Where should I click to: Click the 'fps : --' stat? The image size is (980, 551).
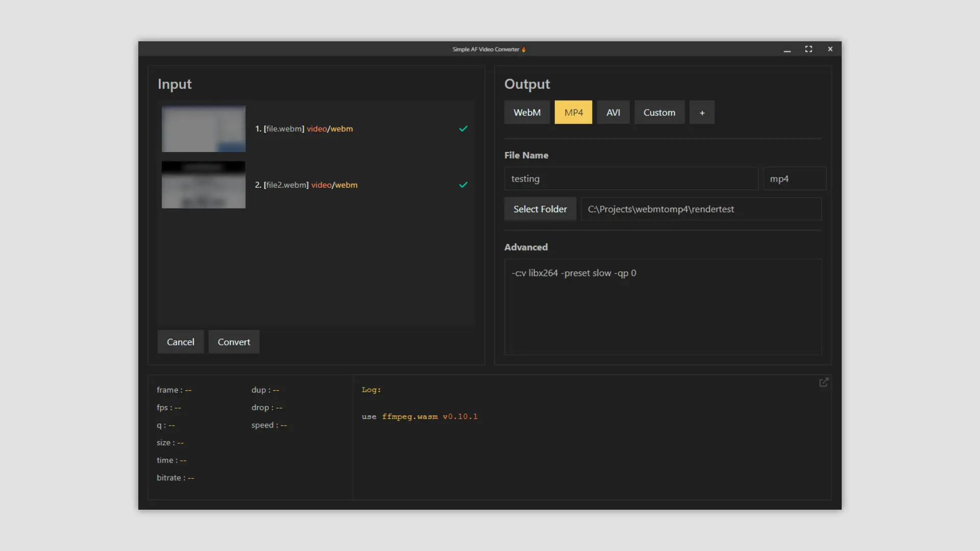[169, 407]
